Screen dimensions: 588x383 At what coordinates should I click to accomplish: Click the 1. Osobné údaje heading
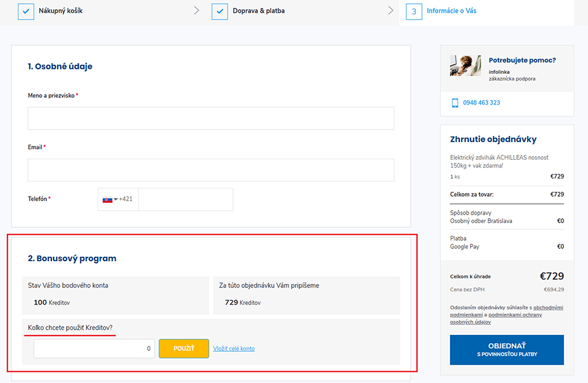tap(60, 67)
